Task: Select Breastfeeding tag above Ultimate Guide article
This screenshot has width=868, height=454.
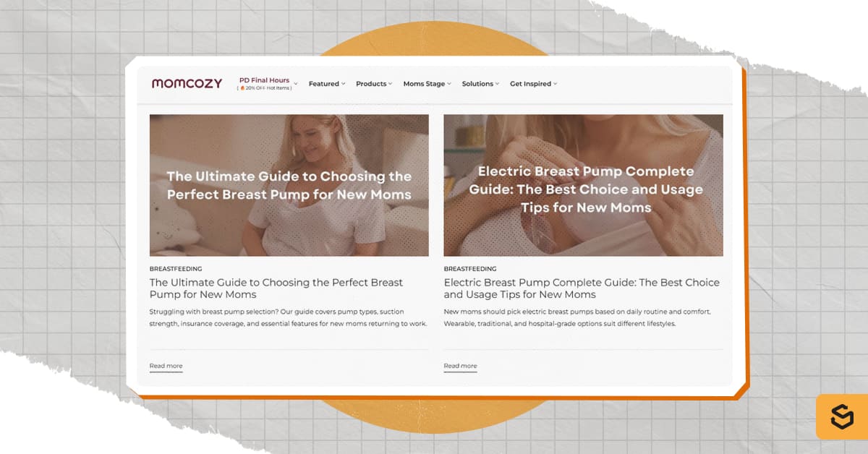Action: 176,269
